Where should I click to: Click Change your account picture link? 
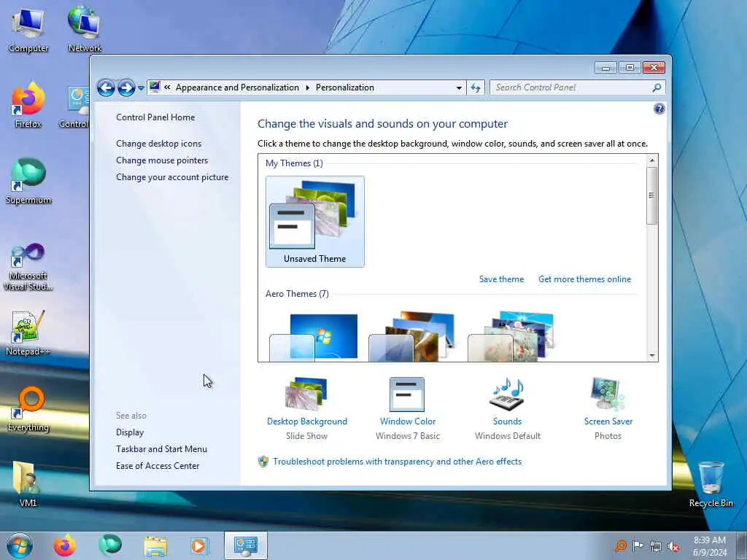(x=172, y=176)
